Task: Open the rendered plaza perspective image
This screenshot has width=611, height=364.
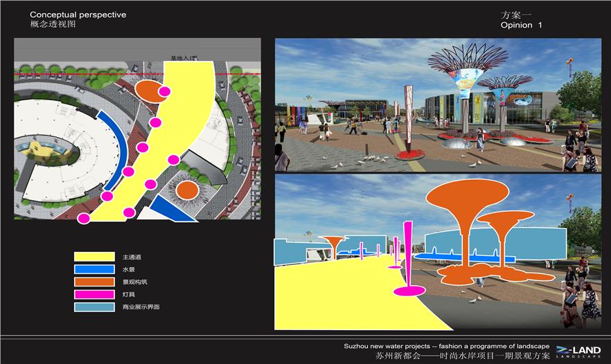Action: (x=438, y=104)
